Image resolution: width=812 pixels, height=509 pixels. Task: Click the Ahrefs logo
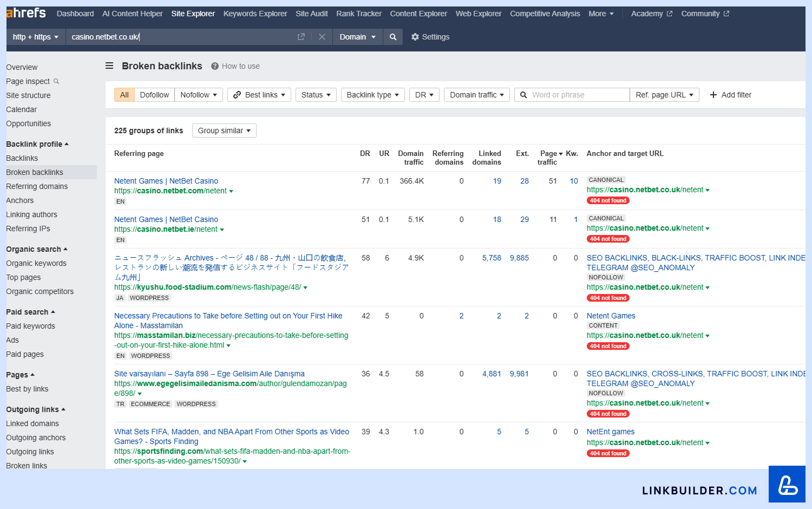coord(26,13)
